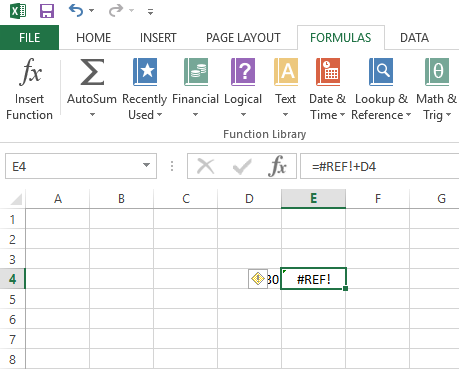Click the formula bar resize dots handle
This screenshot has height=369, width=459.
[x=172, y=166]
